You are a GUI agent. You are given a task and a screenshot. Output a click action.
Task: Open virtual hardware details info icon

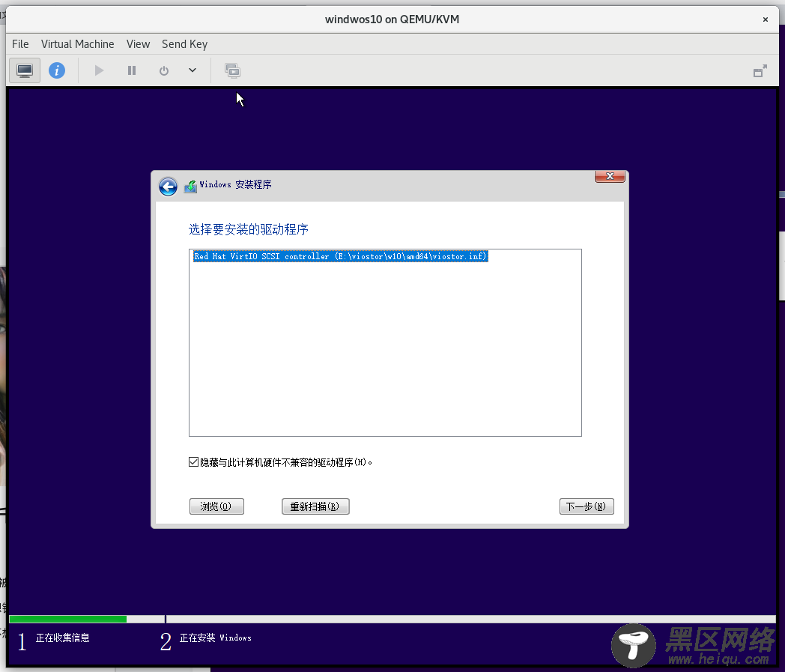coord(57,70)
